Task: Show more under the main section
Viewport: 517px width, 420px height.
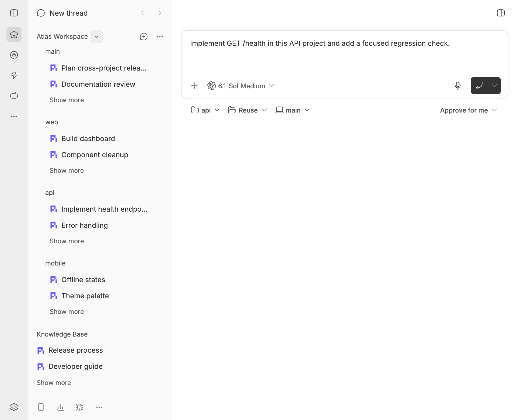Action: click(67, 100)
